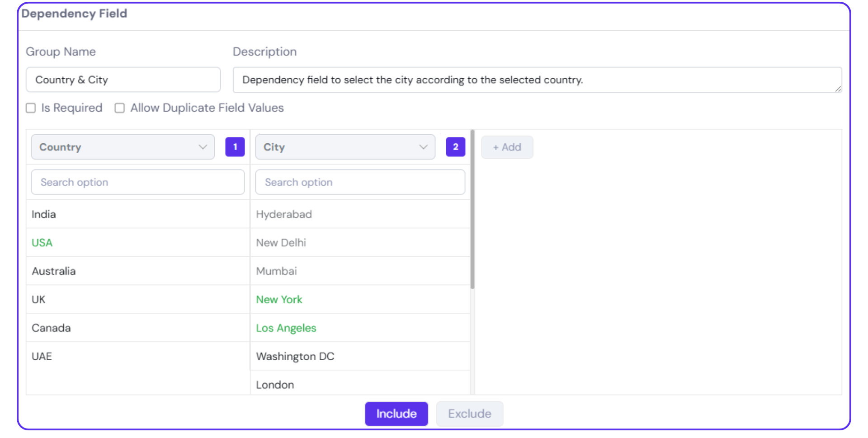Select Los Angeles in the city list
This screenshot has height=438, width=868.
click(x=286, y=328)
